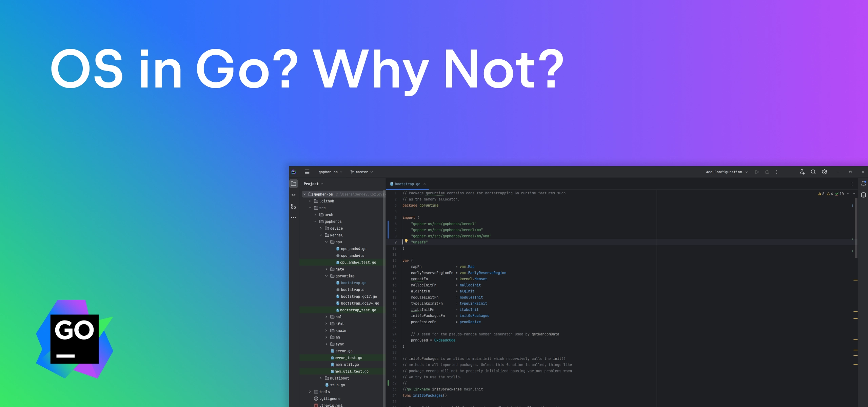Click the Go IDE search icon
868x407 pixels.
[x=813, y=171]
